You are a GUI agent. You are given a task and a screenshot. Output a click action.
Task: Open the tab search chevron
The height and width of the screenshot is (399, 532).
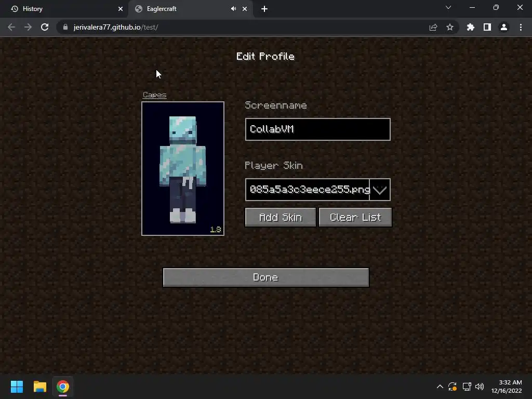tap(448, 7)
